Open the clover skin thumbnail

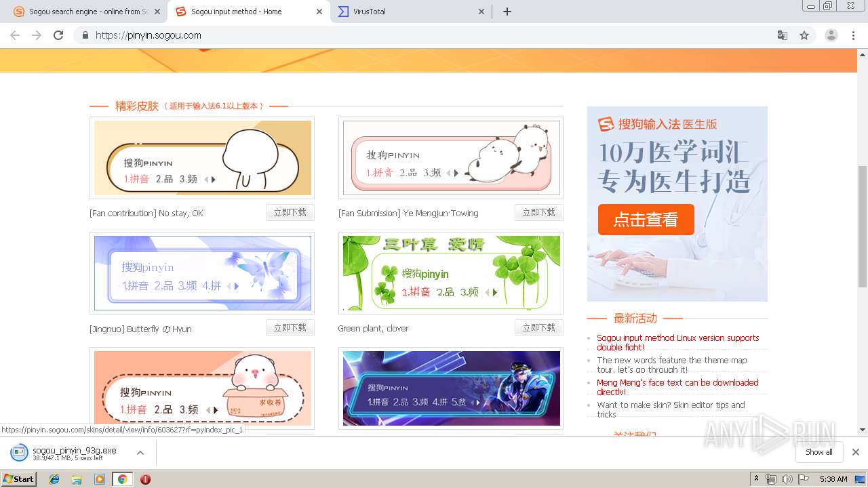point(451,273)
